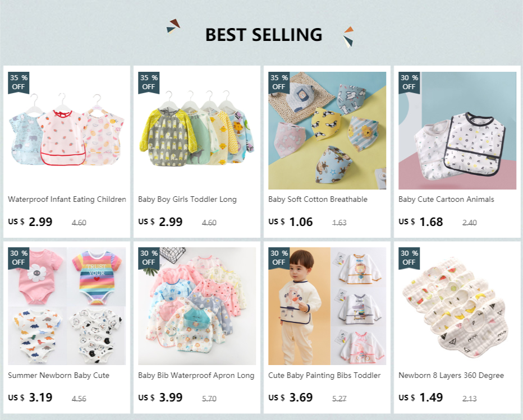The width and height of the screenshot is (523, 420).
Task: Open the Baby Boy Girls Toddler Long image
Action: pyautogui.click(x=197, y=130)
